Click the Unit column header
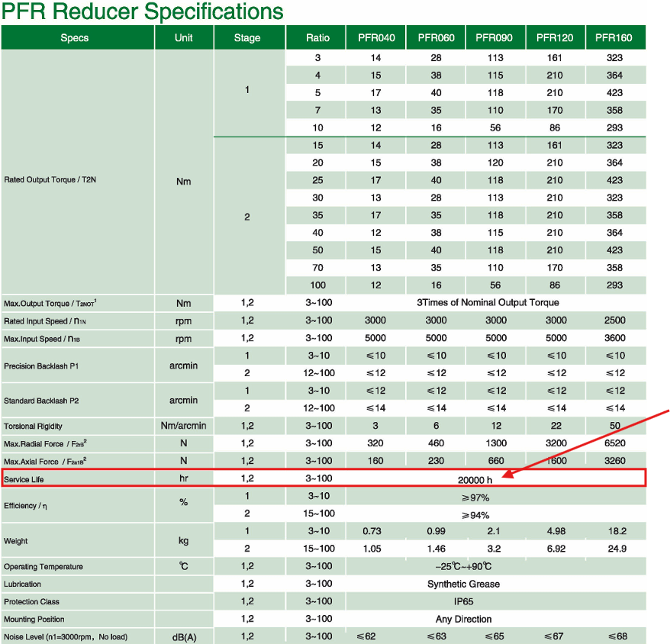 point(184,38)
